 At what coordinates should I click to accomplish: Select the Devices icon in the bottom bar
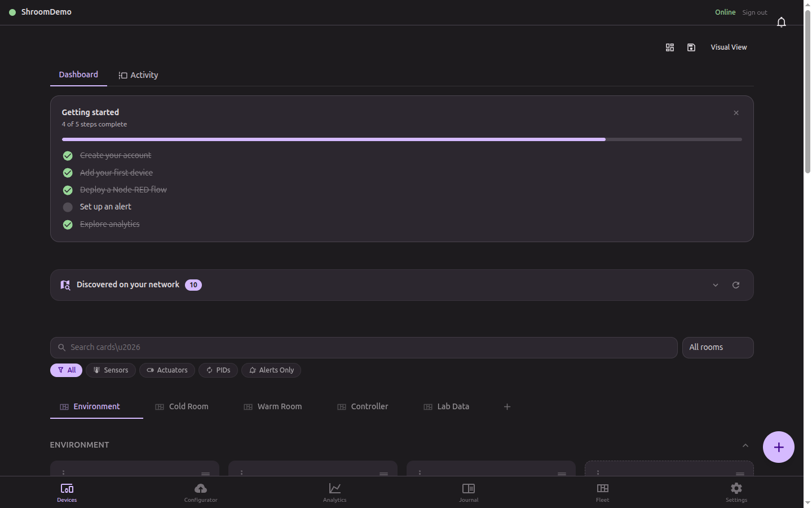tap(67, 492)
